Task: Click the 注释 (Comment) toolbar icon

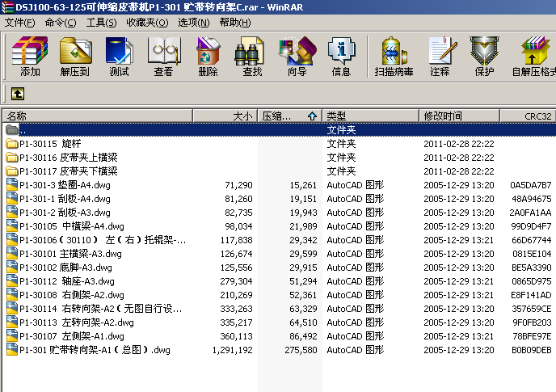Action: pyautogui.click(x=440, y=57)
